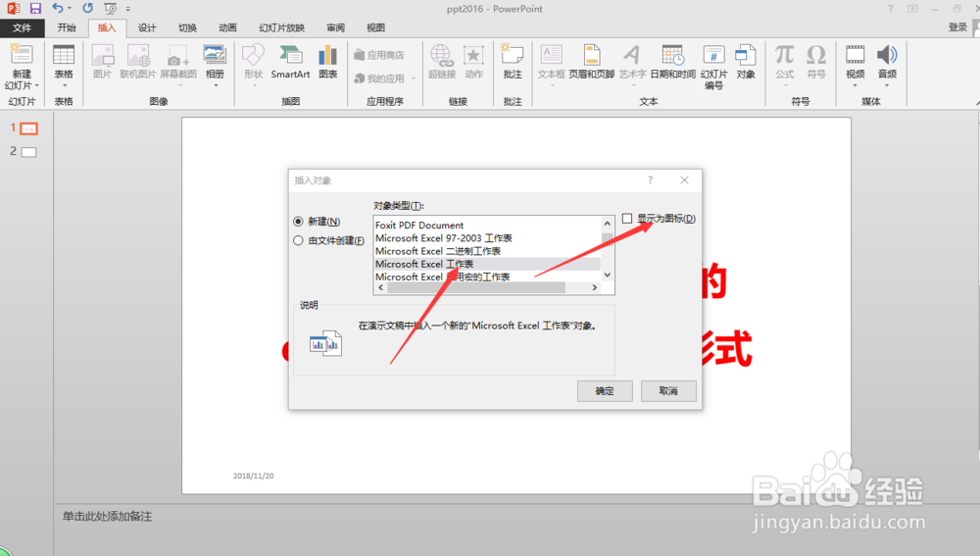Click the object list scroll up arrow
980x556 pixels.
[x=607, y=224]
